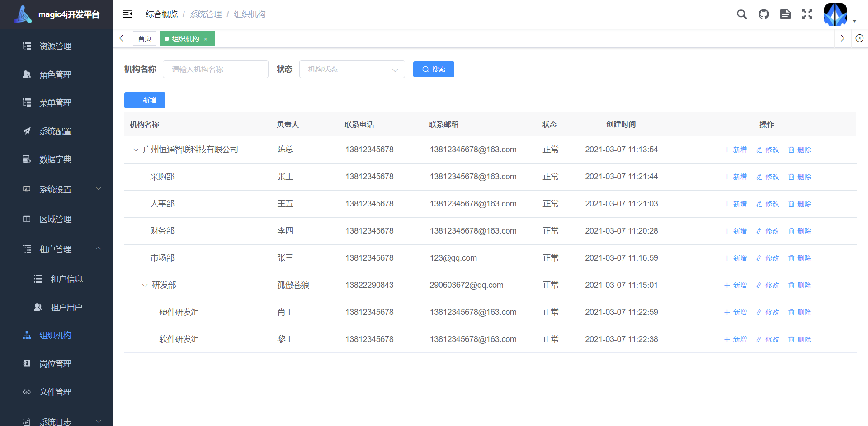The image size is (868, 426).
Task: Open 租户信息 submenu item
Action: point(57,279)
